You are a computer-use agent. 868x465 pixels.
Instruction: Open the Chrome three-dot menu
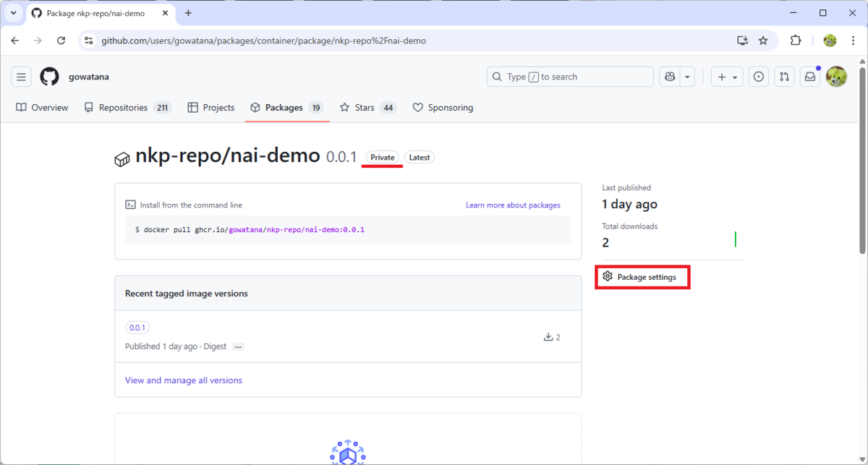pos(853,40)
